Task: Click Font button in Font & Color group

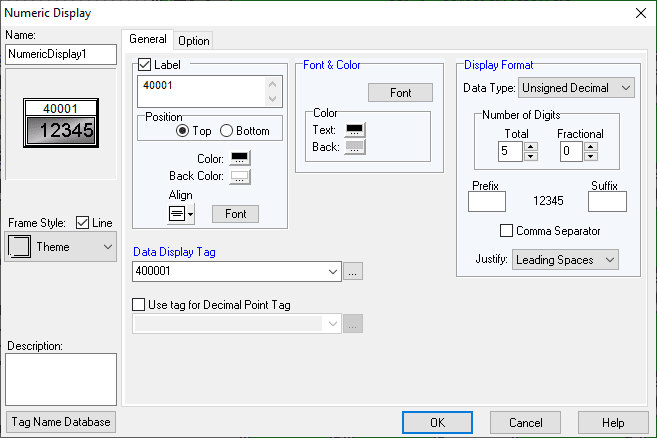Action: click(401, 93)
